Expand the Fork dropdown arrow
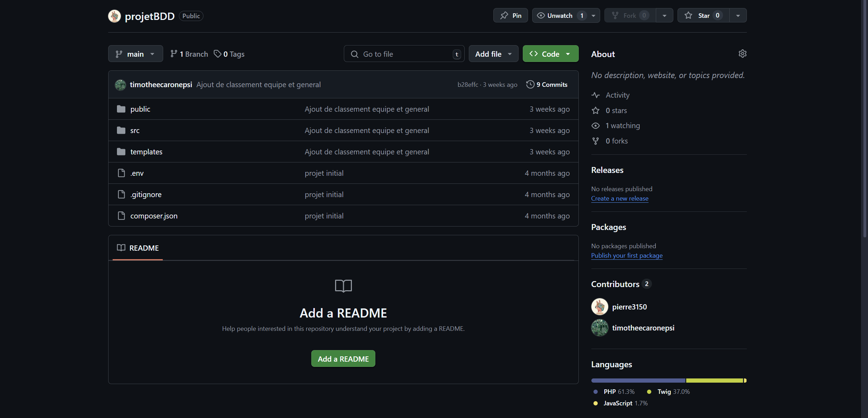The width and height of the screenshot is (868, 418). [664, 15]
